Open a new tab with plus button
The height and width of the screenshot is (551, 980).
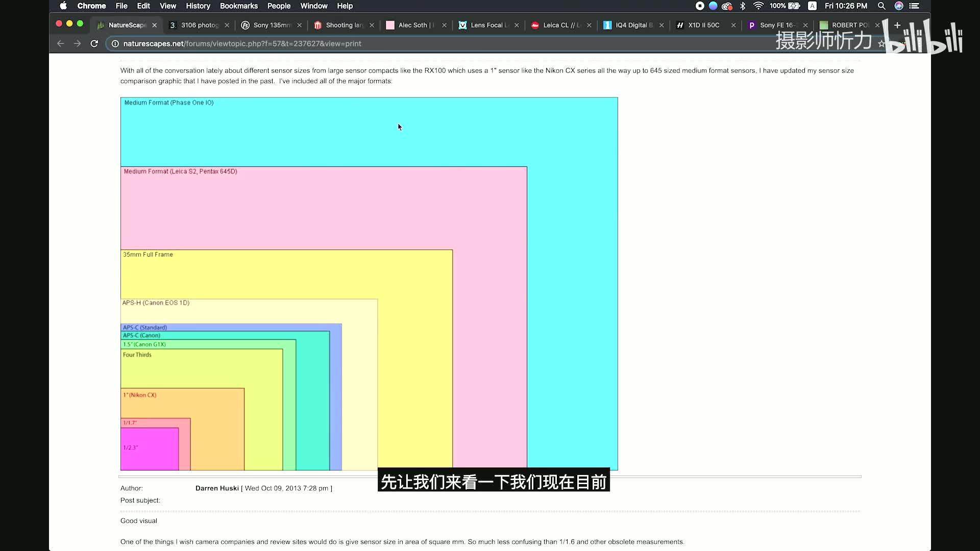[897, 25]
